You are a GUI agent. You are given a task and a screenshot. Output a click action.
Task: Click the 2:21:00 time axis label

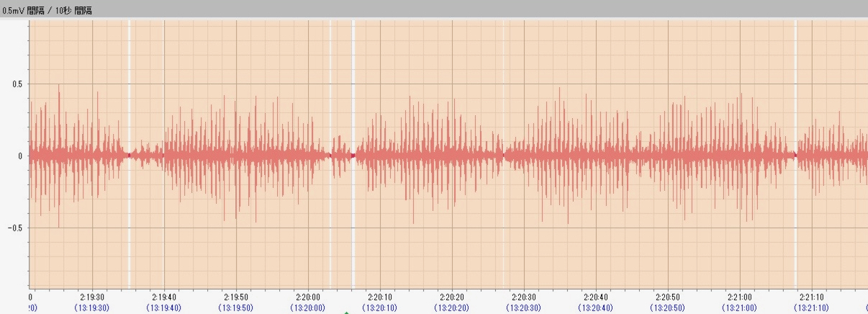[x=740, y=297]
